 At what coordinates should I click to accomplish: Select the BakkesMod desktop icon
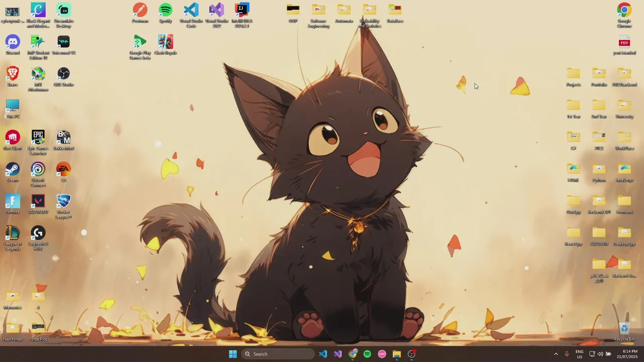[63, 141]
